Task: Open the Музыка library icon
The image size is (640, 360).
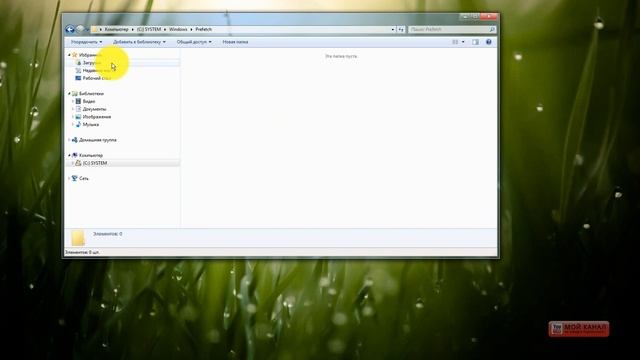Action: tap(78, 124)
